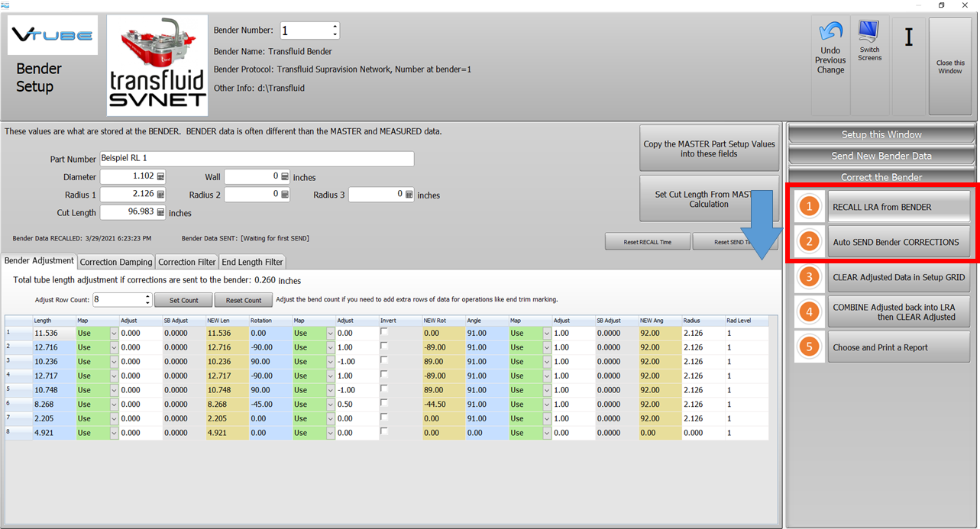Screen dimensions: 980x529
Task: Click the Undo Previous Change icon
Action: tap(830, 32)
